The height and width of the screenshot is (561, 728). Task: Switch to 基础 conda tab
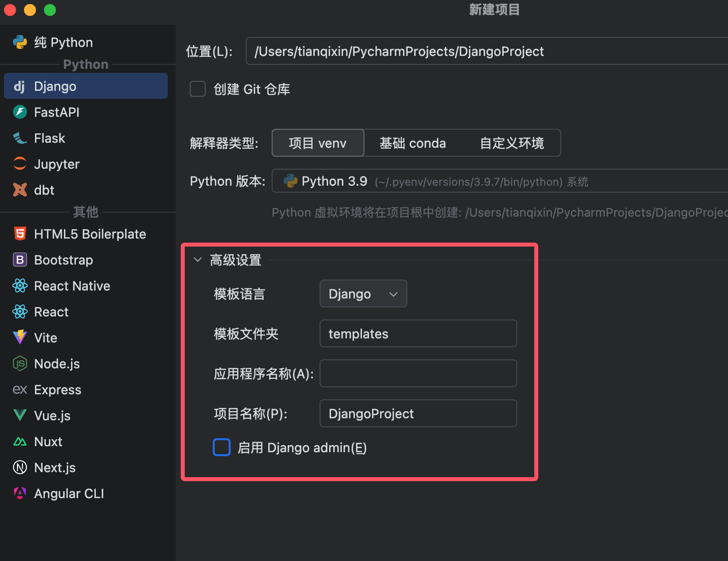click(412, 143)
